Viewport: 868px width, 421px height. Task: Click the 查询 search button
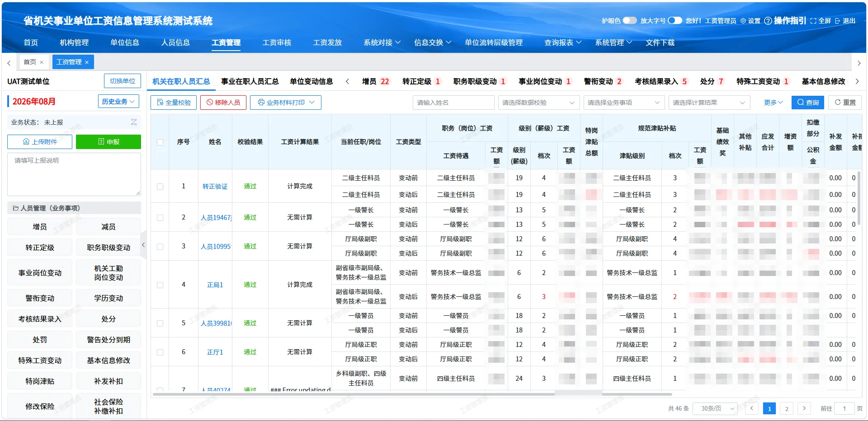(x=808, y=103)
